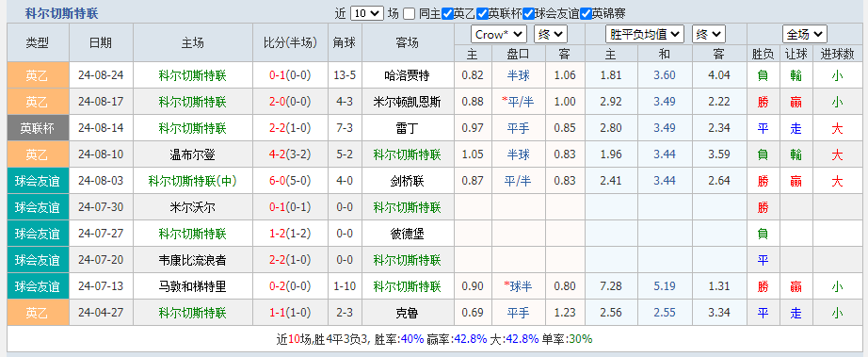The width and height of the screenshot is (868, 357).
Task: Click handicap *平/半 in 米尔顿凯恩斯 row
Action: click(518, 102)
